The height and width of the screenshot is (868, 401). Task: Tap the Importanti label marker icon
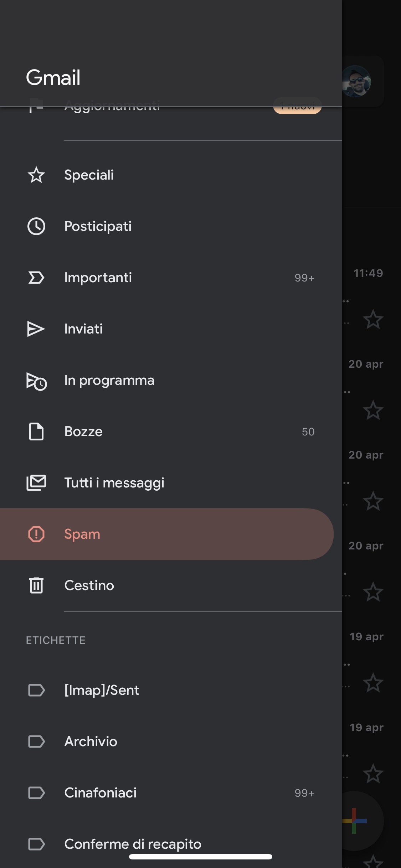pos(36,278)
